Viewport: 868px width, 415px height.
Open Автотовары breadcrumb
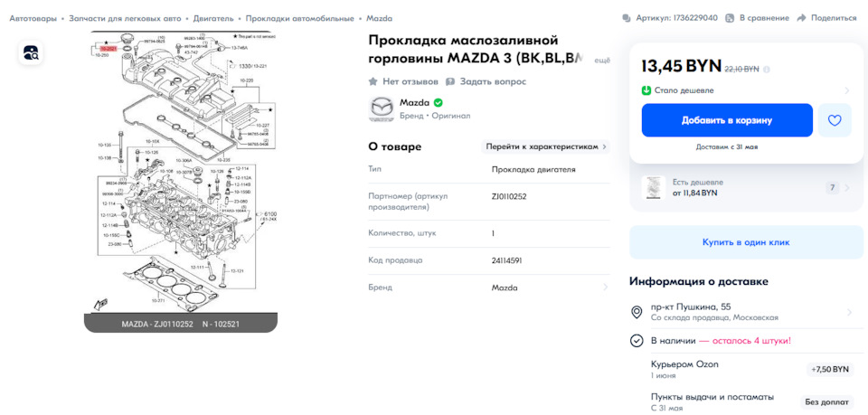33,18
